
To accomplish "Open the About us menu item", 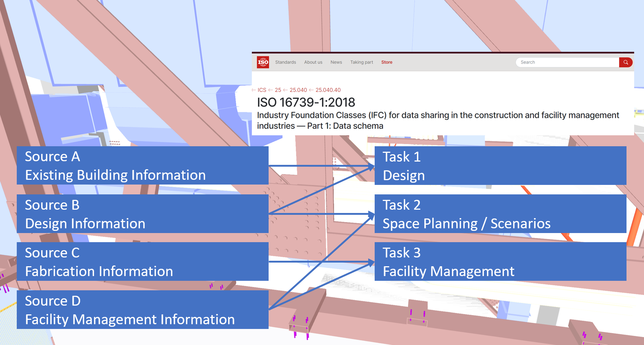I will pos(313,62).
